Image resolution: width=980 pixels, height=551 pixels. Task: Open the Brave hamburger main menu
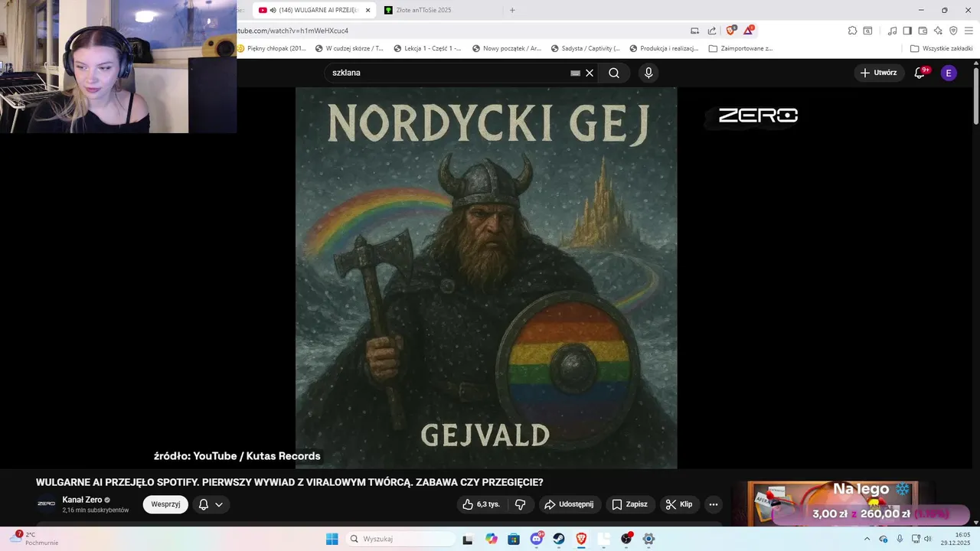(969, 31)
